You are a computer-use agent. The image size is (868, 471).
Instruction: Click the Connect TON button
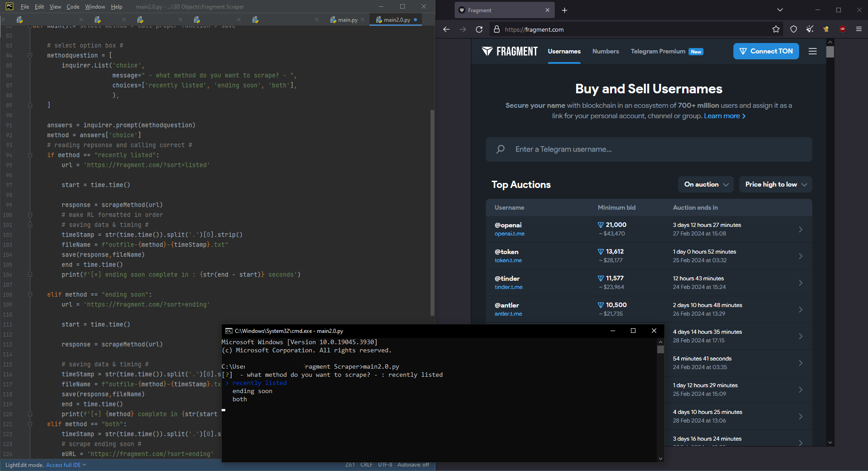pos(766,51)
